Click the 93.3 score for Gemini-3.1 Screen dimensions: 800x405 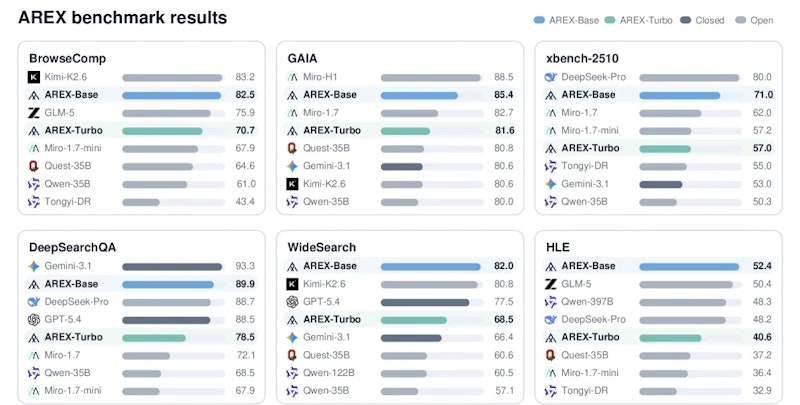tap(245, 266)
